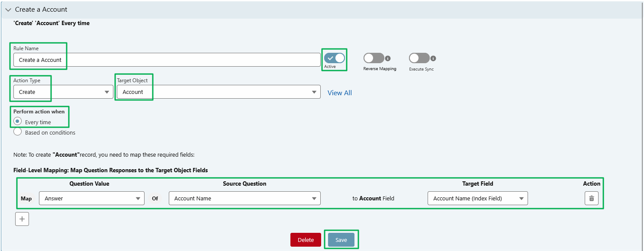Click the trash icon to remove mapping
The image size is (644, 251).
591,198
